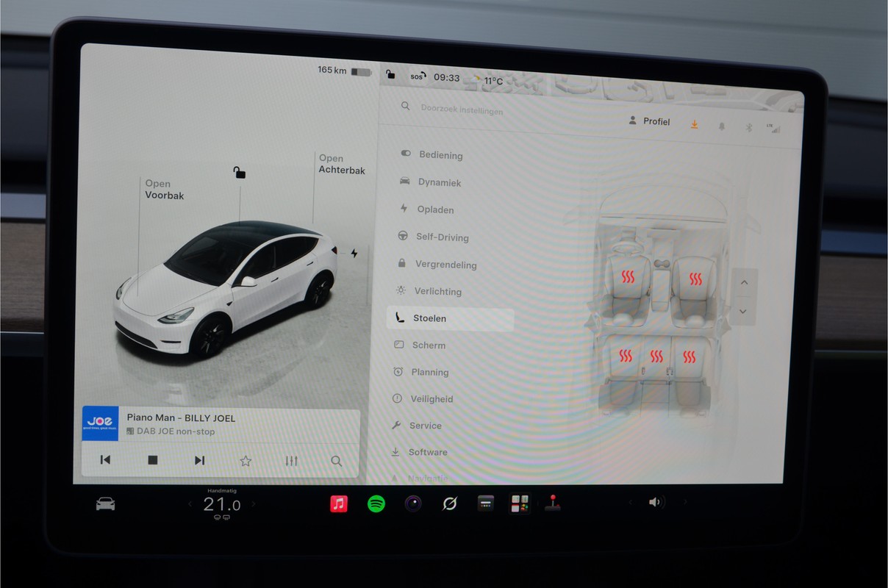Skip to previous track

(105, 460)
